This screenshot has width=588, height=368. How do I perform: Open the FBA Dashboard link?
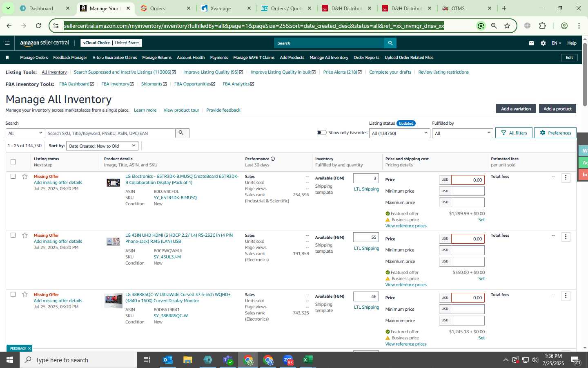pyautogui.click(x=76, y=84)
